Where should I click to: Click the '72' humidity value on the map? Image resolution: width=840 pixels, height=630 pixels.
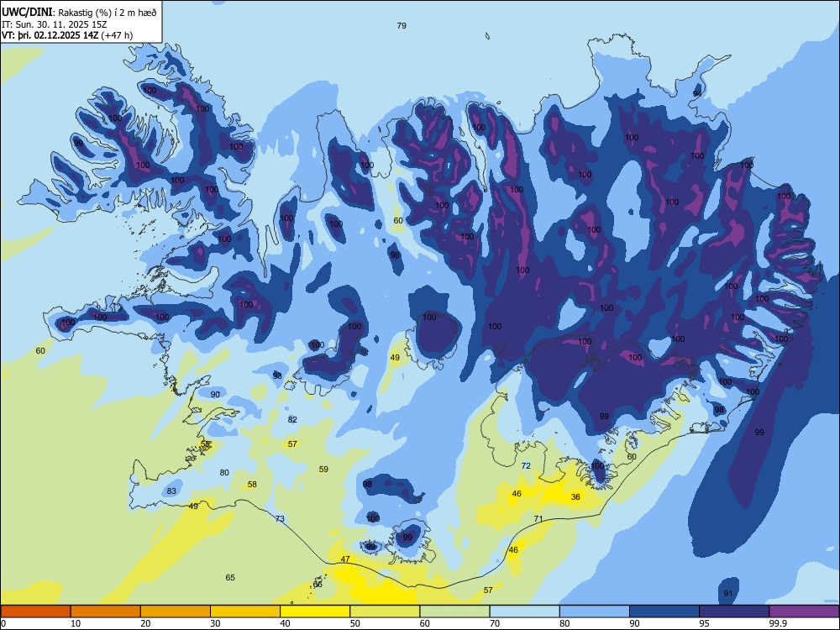pyautogui.click(x=526, y=465)
